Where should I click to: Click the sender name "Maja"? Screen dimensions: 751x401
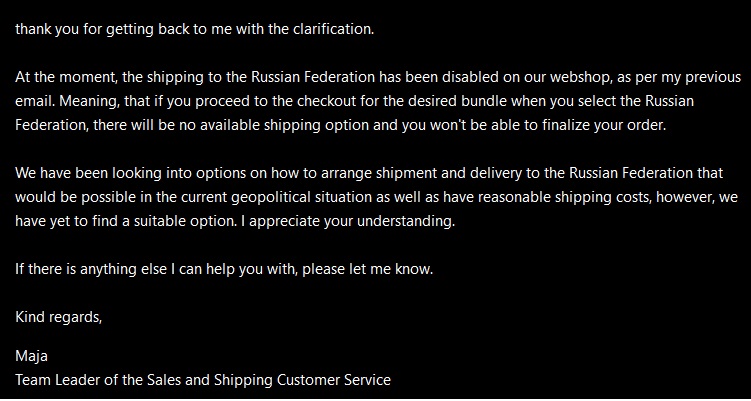coord(32,357)
